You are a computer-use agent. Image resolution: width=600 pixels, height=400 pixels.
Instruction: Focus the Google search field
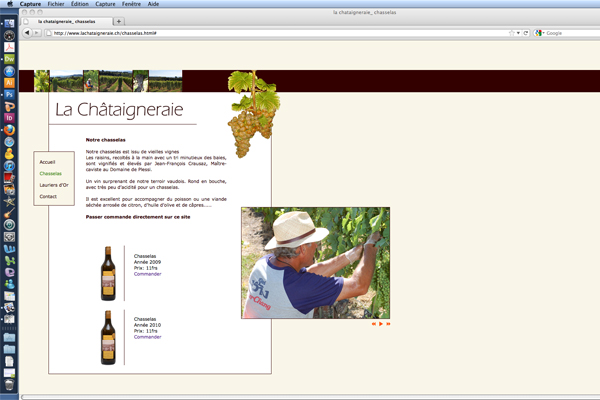click(x=573, y=33)
